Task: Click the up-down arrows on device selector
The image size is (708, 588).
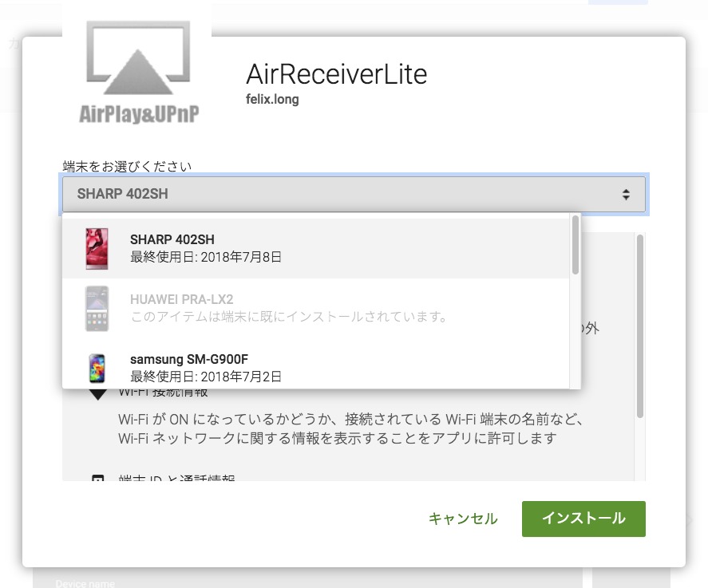Action: pyautogui.click(x=626, y=195)
